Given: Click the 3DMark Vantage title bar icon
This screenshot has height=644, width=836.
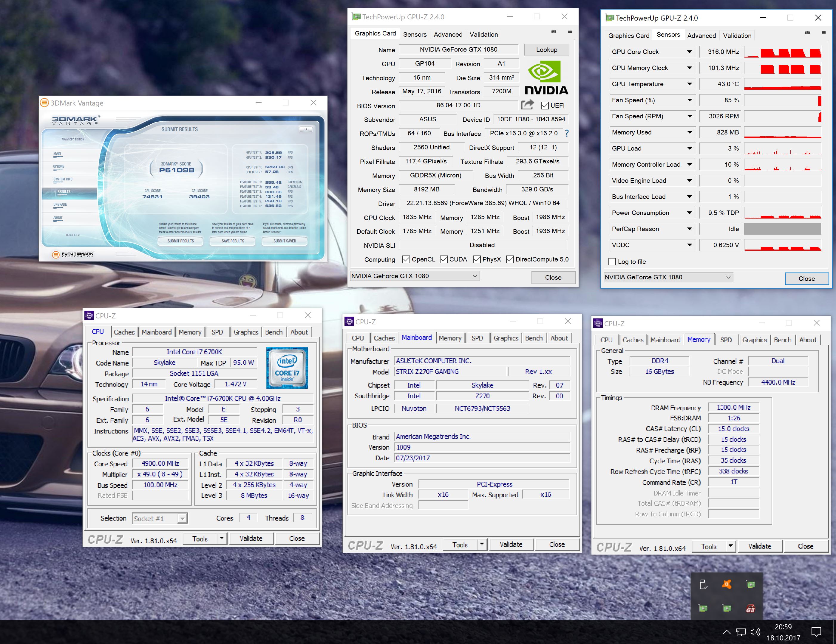Looking at the screenshot, I should (x=44, y=103).
